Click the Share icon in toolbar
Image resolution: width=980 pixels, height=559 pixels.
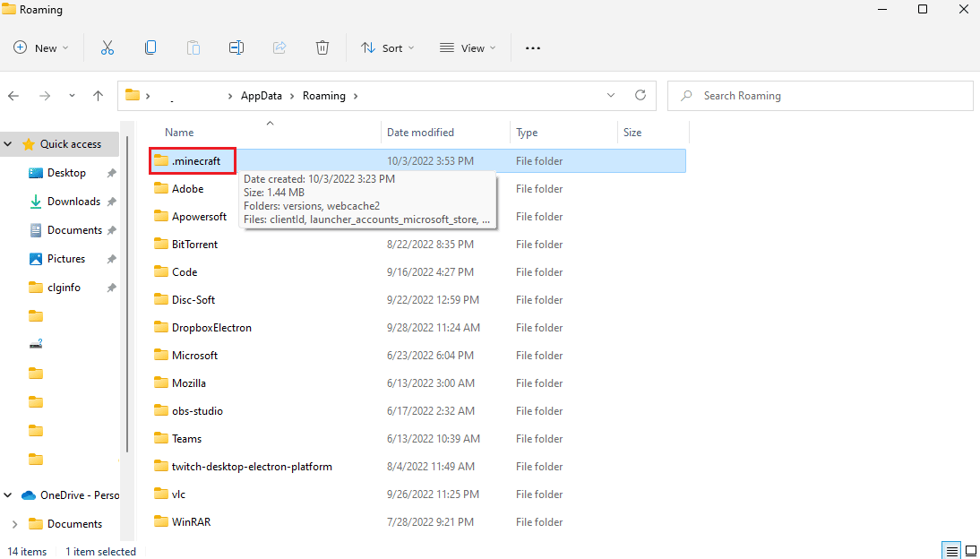pos(279,47)
